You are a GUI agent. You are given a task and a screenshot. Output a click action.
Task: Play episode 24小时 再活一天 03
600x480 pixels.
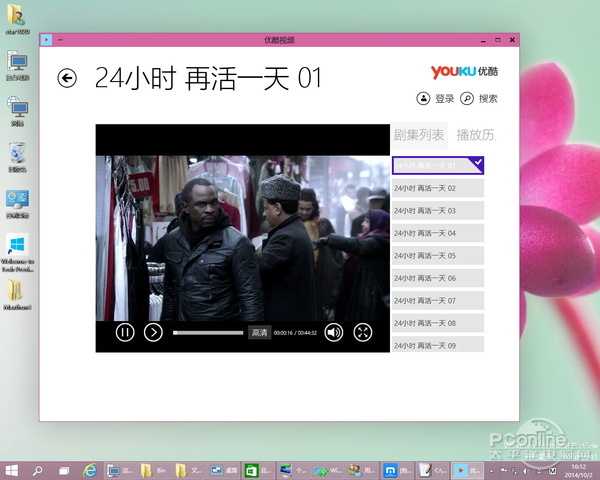pos(438,211)
